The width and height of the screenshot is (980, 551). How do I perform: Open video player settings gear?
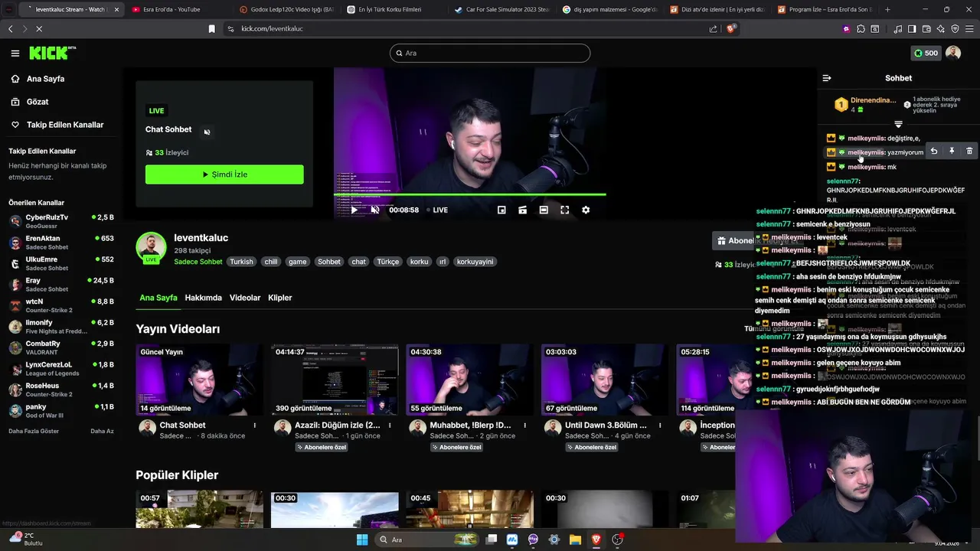click(x=586, y=210)
